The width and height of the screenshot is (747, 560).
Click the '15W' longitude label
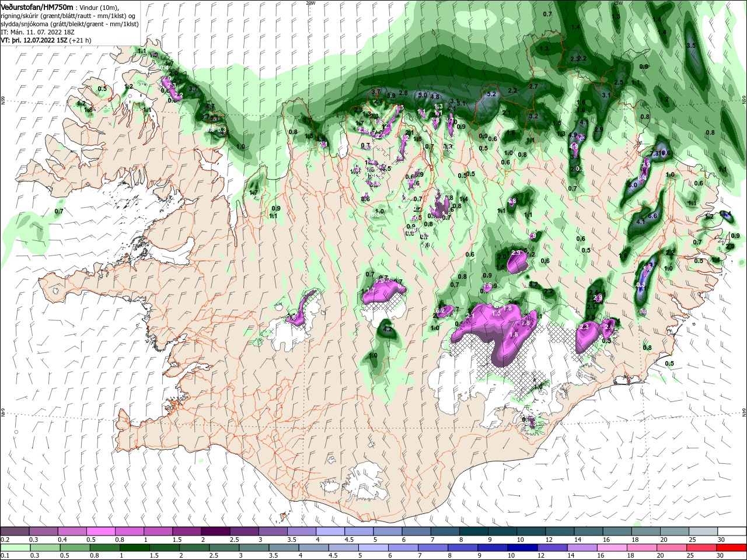point(618,3)
